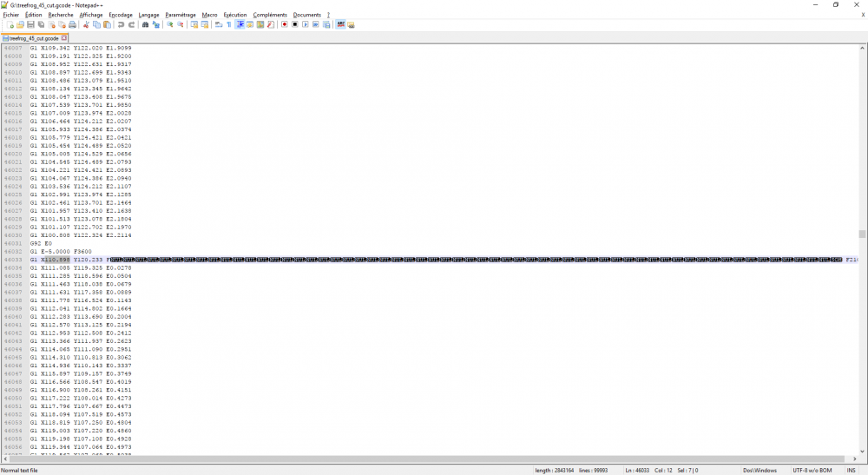Click the G92 E0 line
868x475 pixels.
(x=41, y=243)
